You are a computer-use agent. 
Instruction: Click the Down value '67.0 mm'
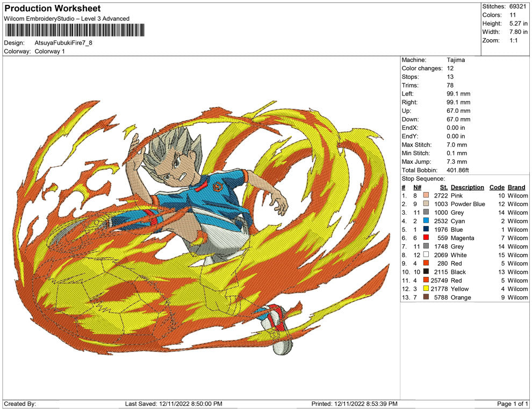coord(458,119)
